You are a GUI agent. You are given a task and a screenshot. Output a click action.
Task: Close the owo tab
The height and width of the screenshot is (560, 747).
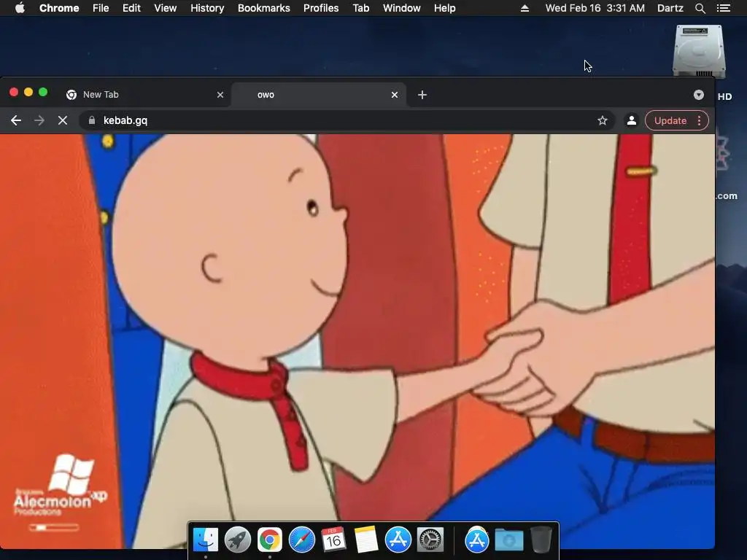click(395, 95)
